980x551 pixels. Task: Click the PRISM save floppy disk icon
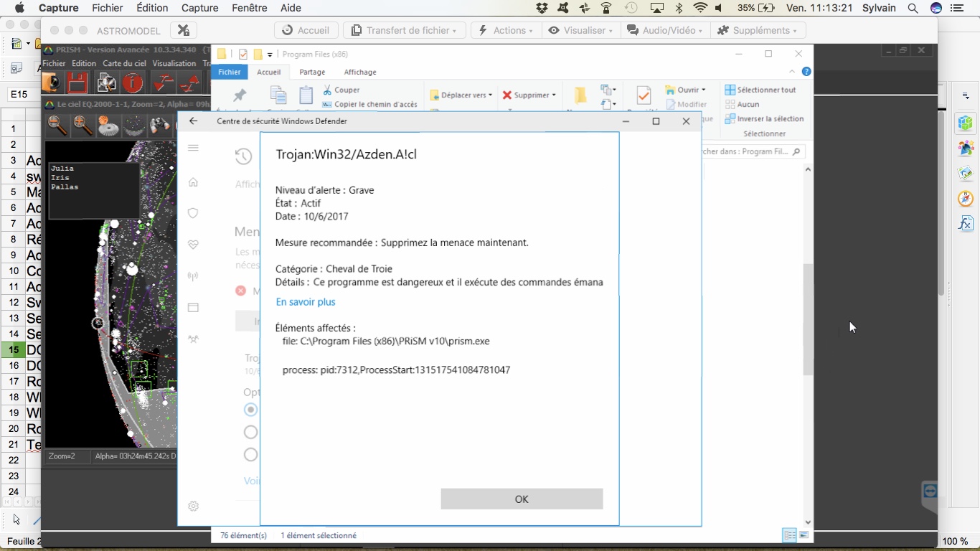click(x=77, y=84)
